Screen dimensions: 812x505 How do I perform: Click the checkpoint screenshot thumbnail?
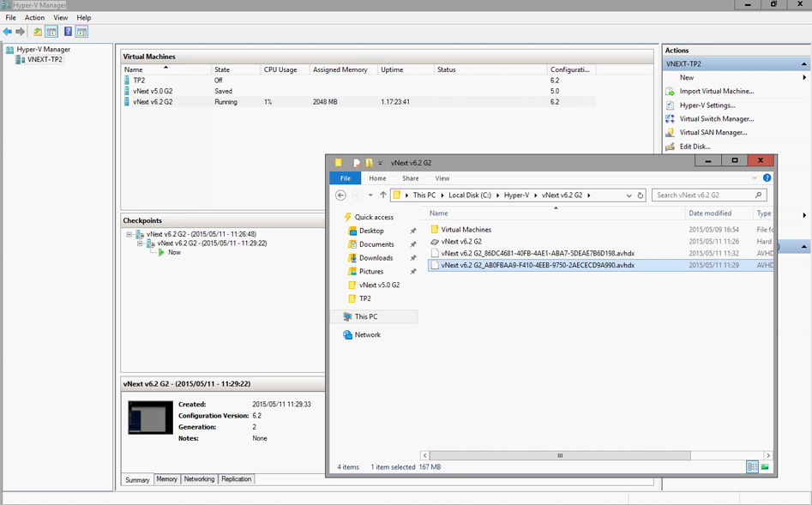(x=150, y=418)
